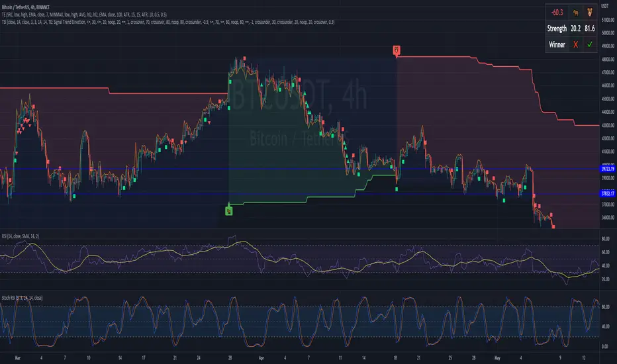This screenshot has width=617, height=364.
Task: Select the TE indicator legend line
Action: (84, 15)
